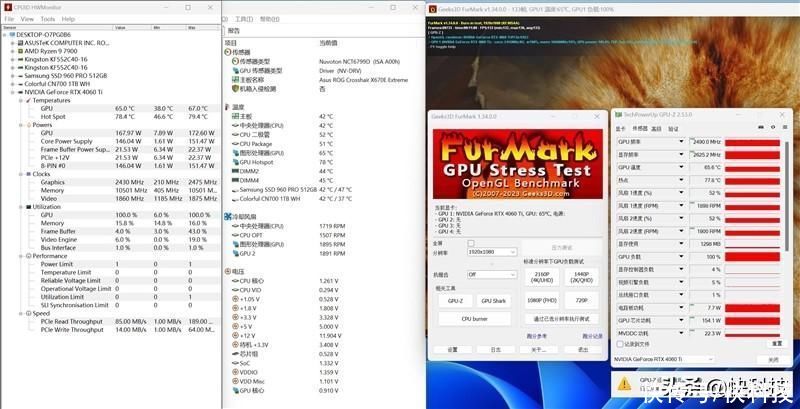This screenshot has height=409, width=800.
Task: Enable the 记录到文件 checkbox in GPU-Z
Action: click(620, 344)
